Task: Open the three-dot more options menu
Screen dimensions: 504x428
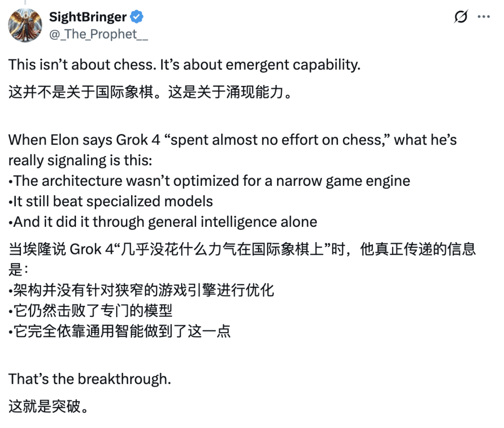Action: tap(484, 17)
